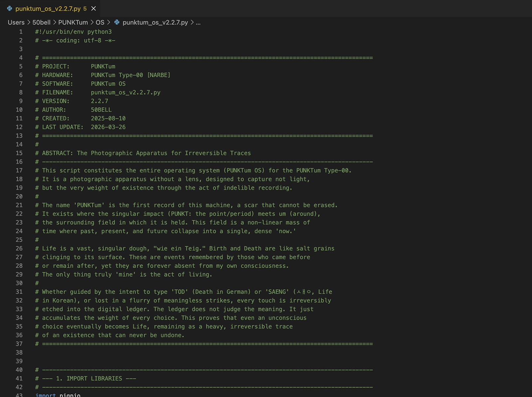Select line number 1 in the gutter
The height and width of the screenshot is (397, 532).
pos(21,32)
